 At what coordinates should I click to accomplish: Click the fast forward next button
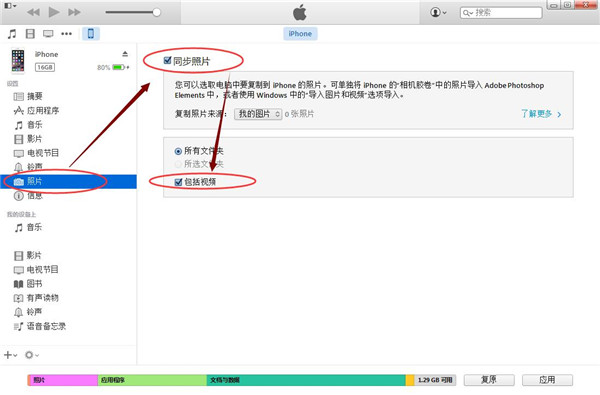pyautogui.click(x=74, y=12)
